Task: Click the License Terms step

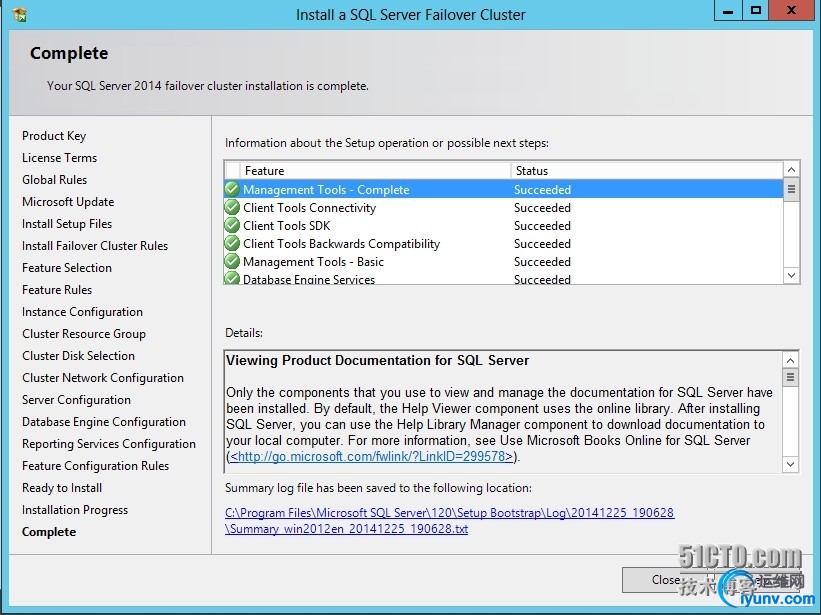Action: (59, 158)
